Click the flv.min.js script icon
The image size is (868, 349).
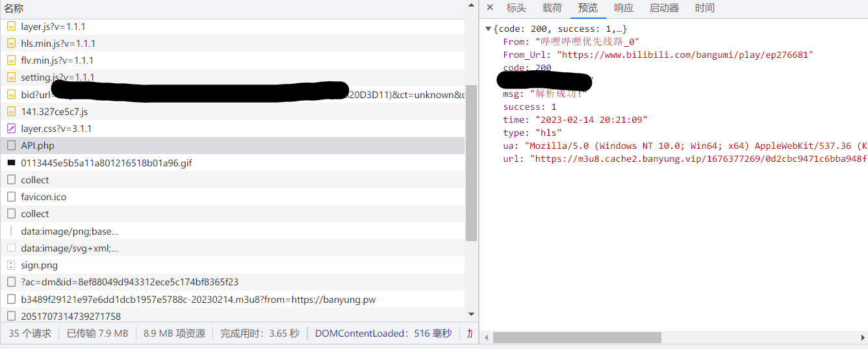(11, 60)
